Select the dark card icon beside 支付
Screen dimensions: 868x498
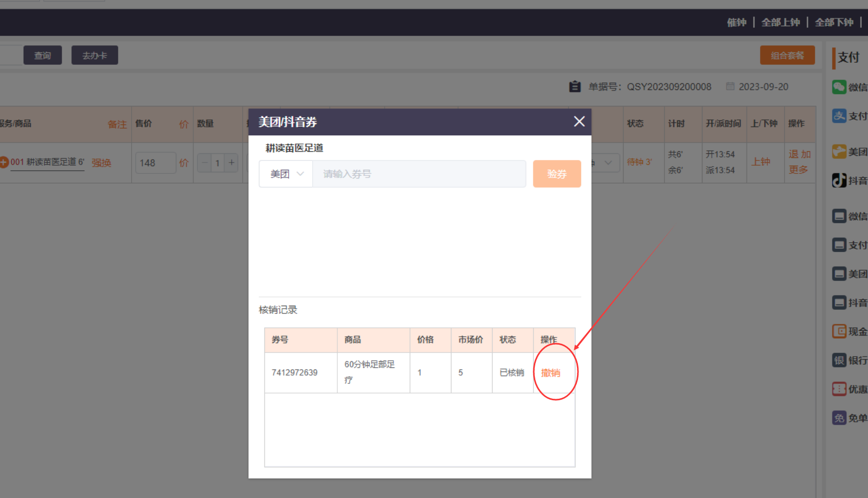(839, 245)
